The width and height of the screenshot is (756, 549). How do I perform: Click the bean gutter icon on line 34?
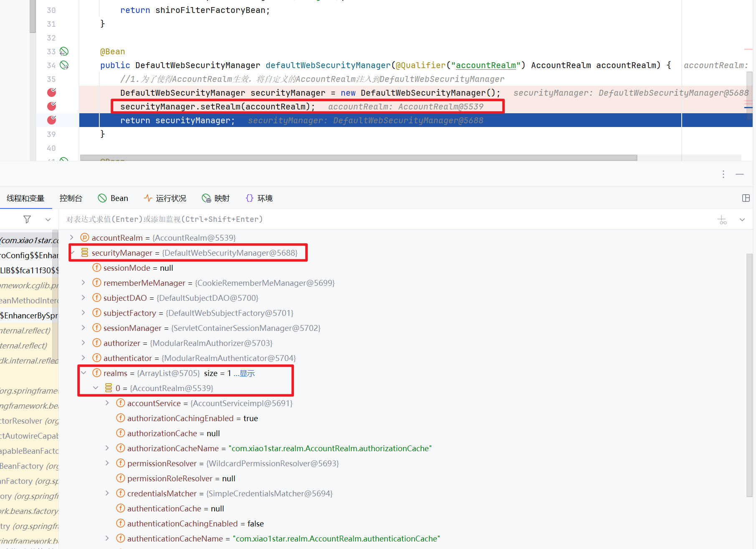click(64, 65)
